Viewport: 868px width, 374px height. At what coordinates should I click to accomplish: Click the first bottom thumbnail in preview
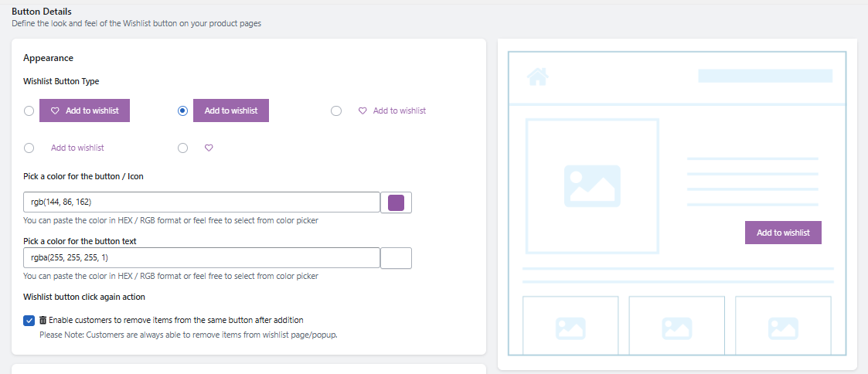tap(570, 325)
